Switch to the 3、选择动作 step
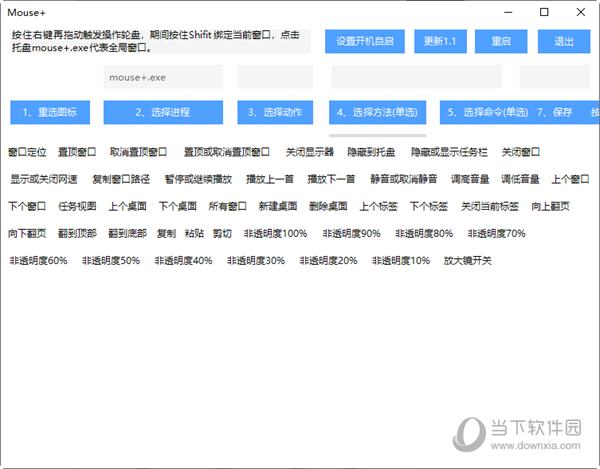The height and width of the screenshot is (469, 600). (x=275, y=112)
